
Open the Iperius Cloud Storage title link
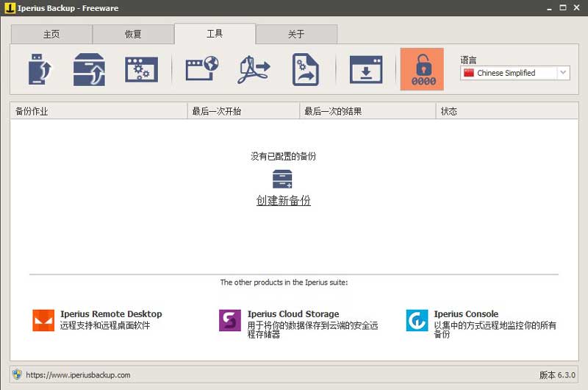[x=293, y=313]
